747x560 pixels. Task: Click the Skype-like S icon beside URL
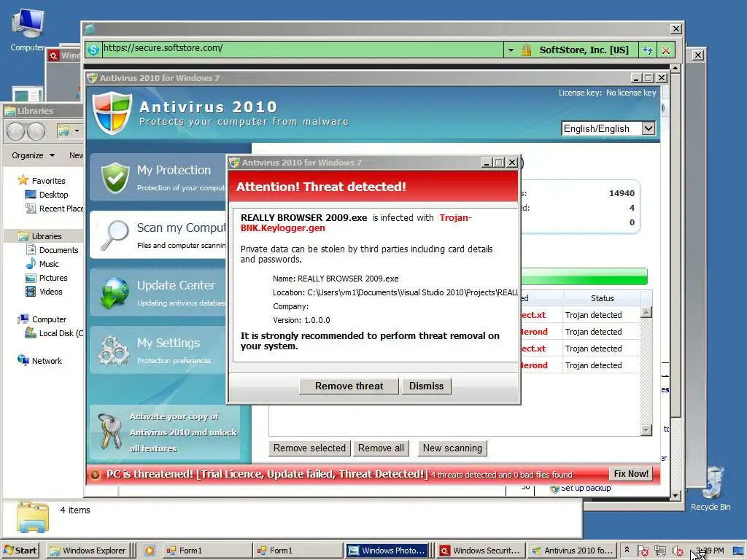pyautogui.click(x=93, y=49)
